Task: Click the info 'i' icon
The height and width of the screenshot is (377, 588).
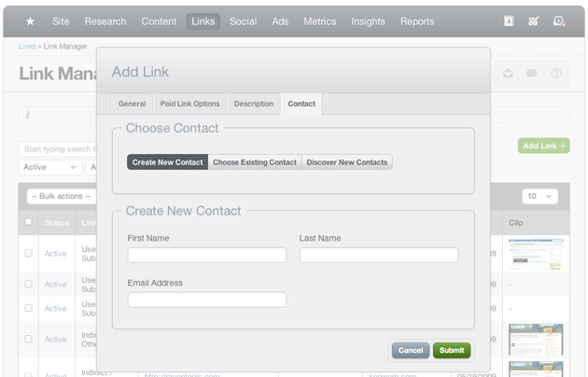Action: 27,115
